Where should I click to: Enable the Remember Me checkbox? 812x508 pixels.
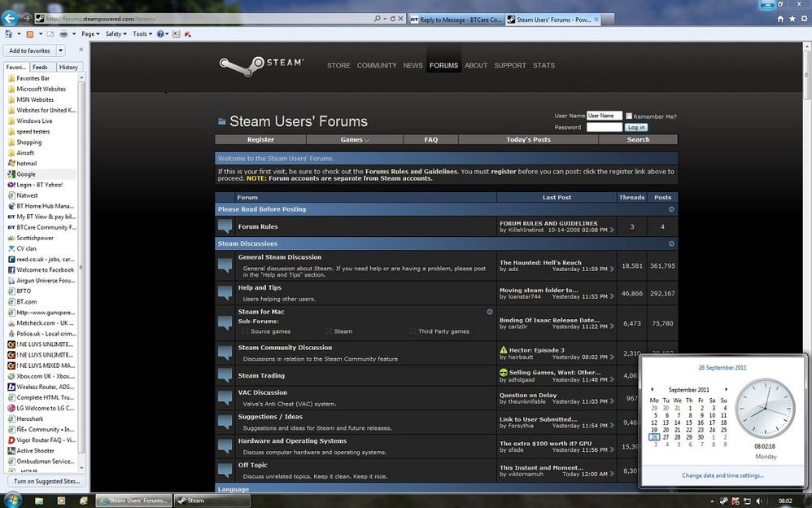[628, 116]
